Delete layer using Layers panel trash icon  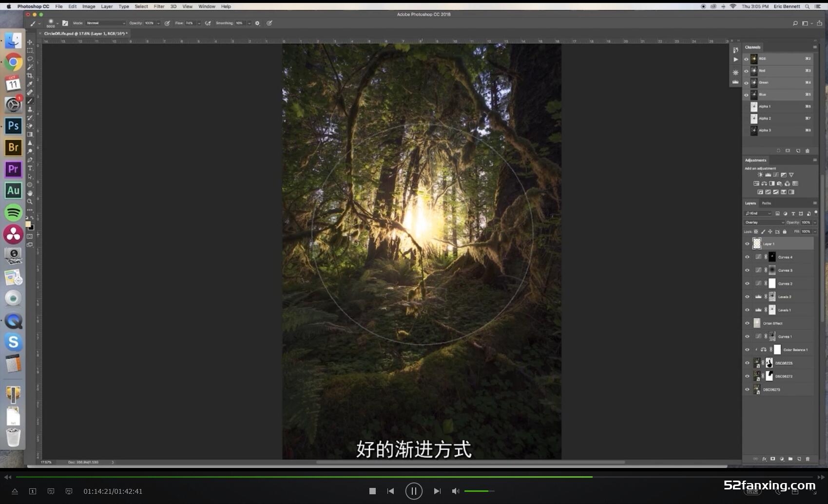coord(808,459)
